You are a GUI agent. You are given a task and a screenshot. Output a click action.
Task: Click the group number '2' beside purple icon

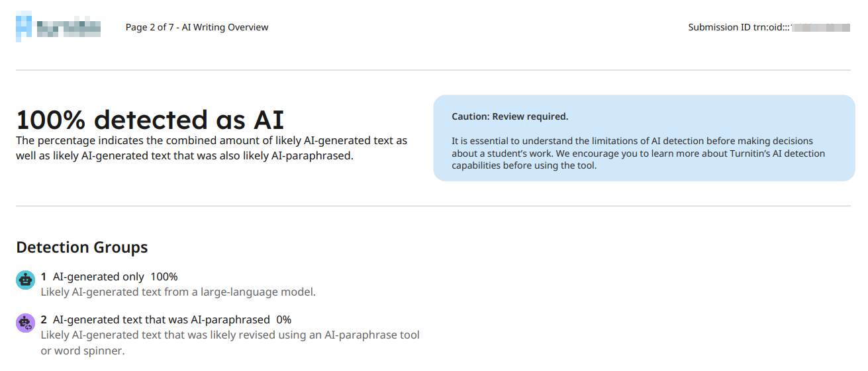tap(44, 319)
